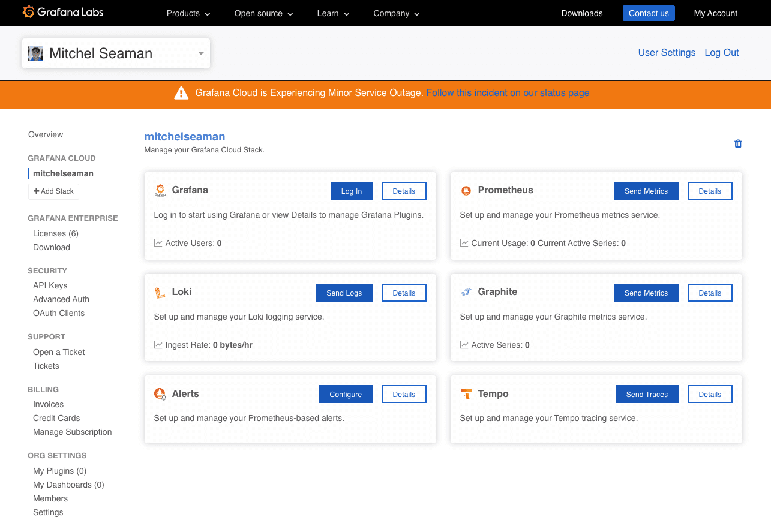The height and width of the screenshot is (532, 771).
Task: View Tickets in the Support section
Action: [x=46, y=366]
